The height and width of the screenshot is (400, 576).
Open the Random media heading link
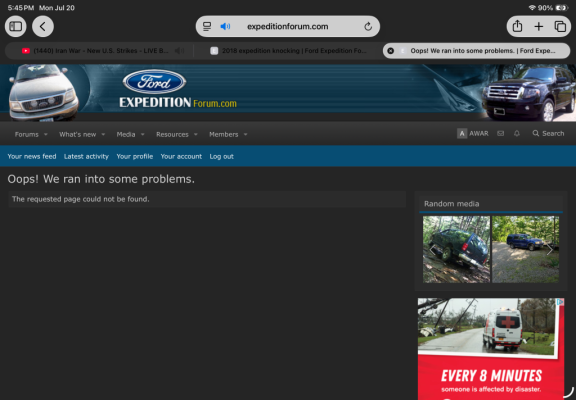451,204
